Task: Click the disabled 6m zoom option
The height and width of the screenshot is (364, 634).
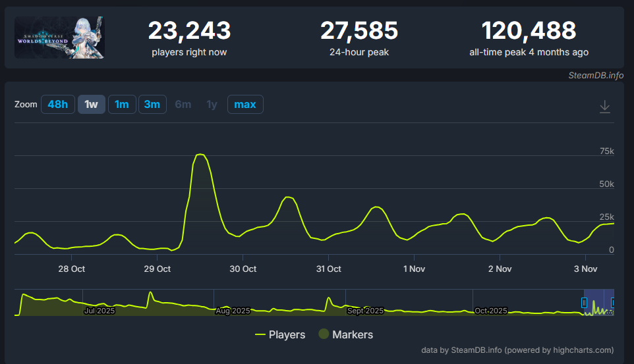Action: [x=183, y=104]
